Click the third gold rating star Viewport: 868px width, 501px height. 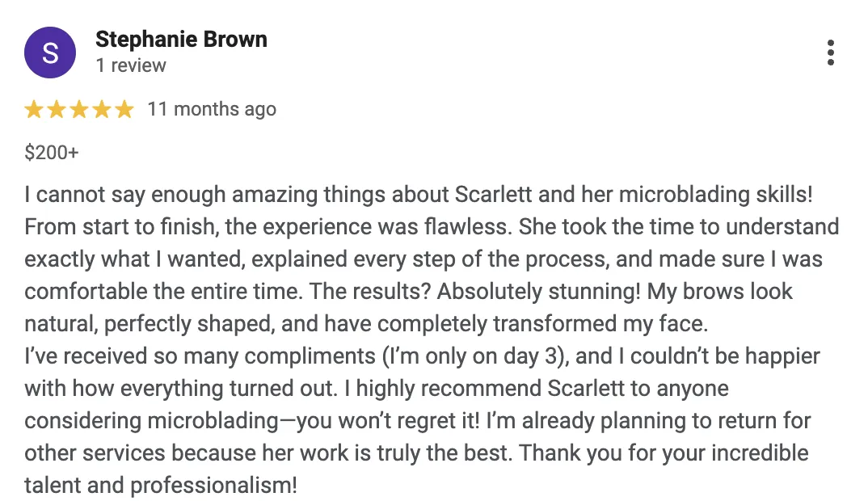pos(79,109)
